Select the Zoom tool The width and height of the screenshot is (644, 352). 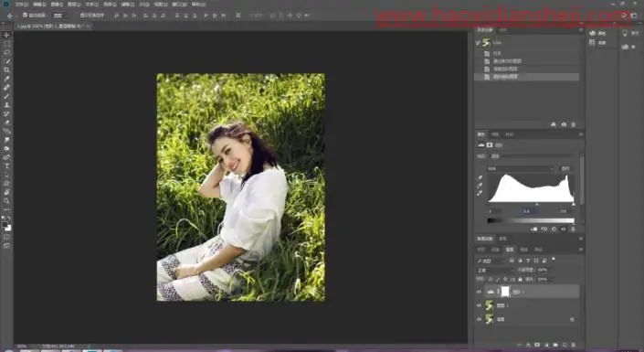(x=6, y=200)
